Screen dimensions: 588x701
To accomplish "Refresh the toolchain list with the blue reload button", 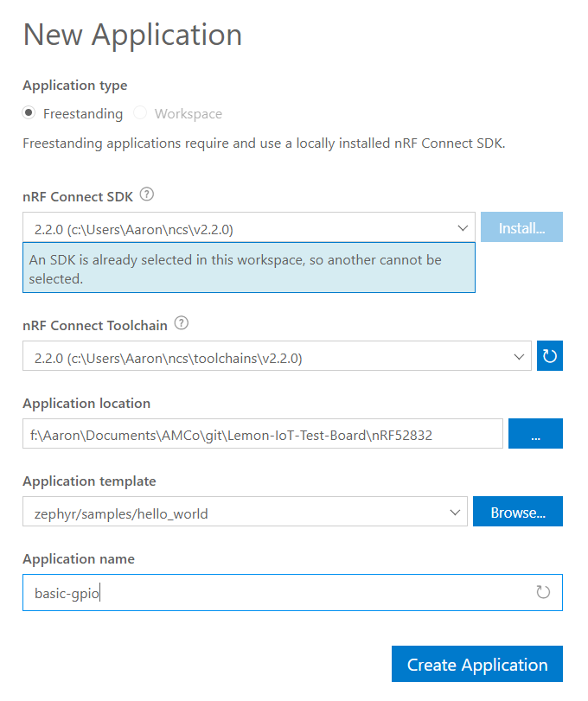I will [x=550, y=356].
